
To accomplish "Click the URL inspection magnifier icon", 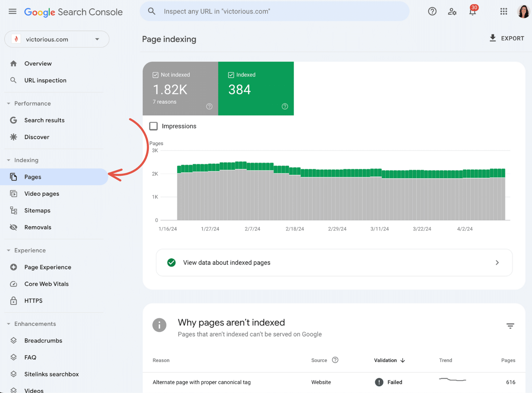I will click(13, 80).
